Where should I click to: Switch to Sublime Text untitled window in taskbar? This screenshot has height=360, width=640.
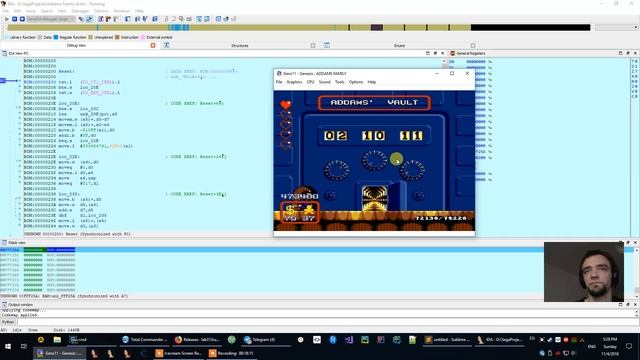tap(447, 340)
